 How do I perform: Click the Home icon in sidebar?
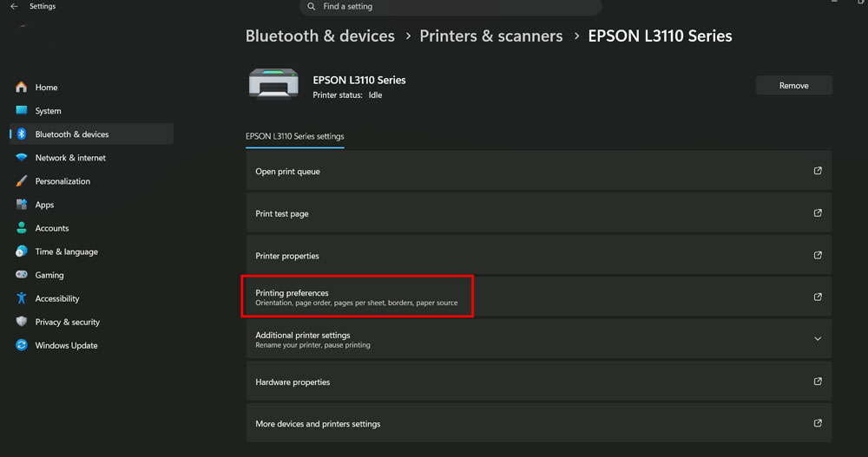click(22, 87)
